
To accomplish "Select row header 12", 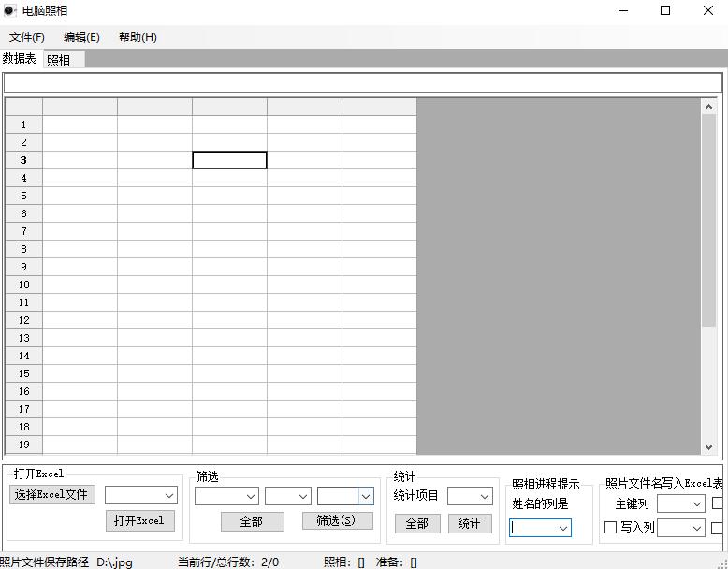I will click(x=23, y=320).
